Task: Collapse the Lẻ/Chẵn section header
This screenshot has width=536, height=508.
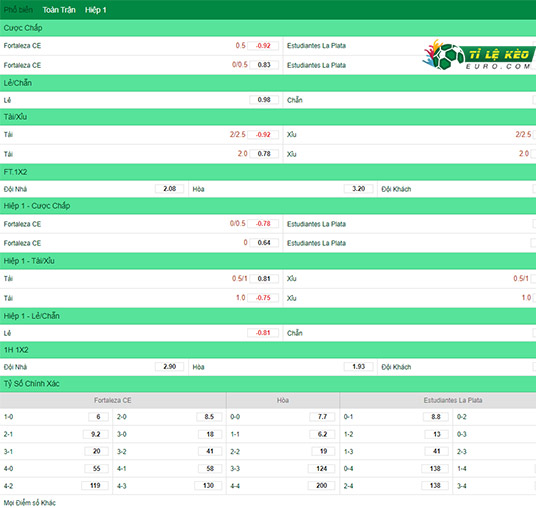Action: coord(268,83)
